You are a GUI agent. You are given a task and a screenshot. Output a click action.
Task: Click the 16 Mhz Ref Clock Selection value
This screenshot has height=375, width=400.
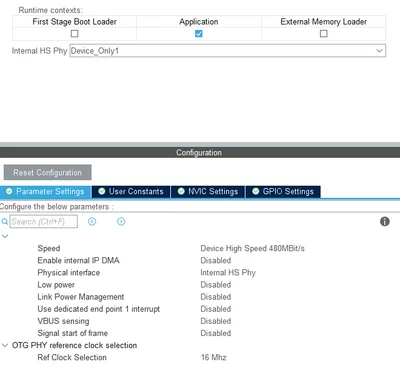coord(214,357)
